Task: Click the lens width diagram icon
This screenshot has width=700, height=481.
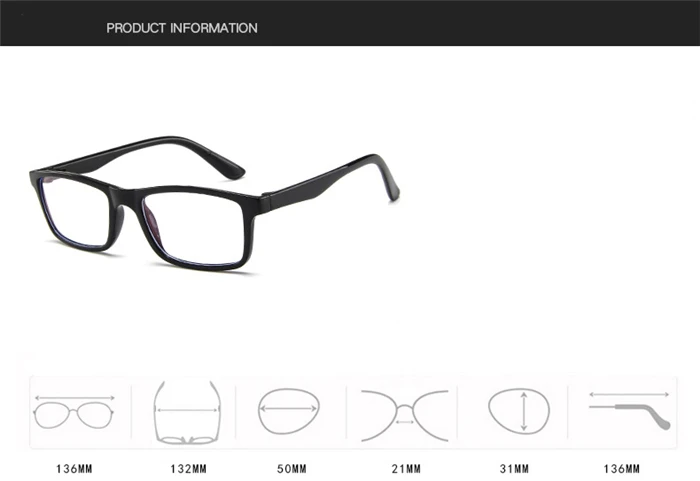Action: 288,411
